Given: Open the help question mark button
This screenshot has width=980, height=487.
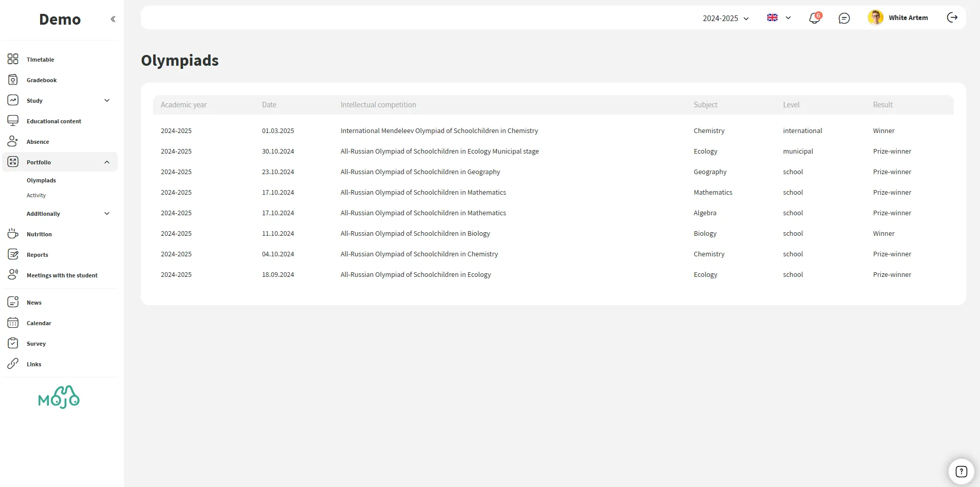Looking at the screenshot, I should [961, 471].
